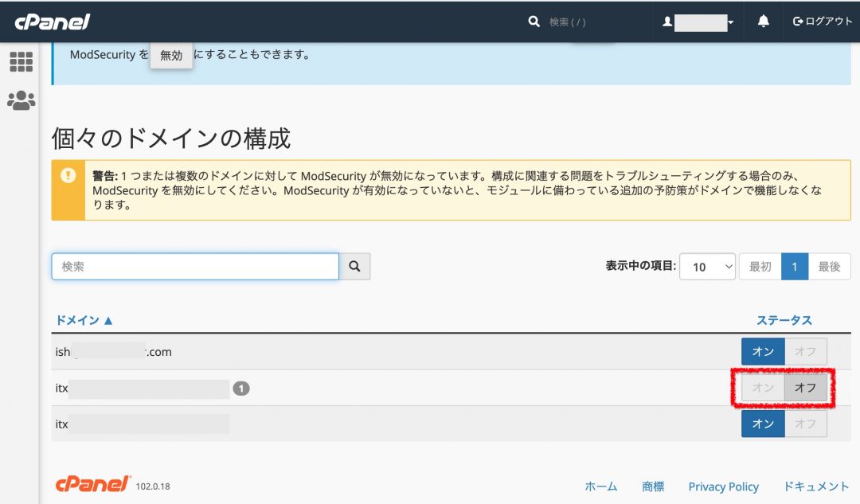Focus the domain 検索 search field

[195, 267]
